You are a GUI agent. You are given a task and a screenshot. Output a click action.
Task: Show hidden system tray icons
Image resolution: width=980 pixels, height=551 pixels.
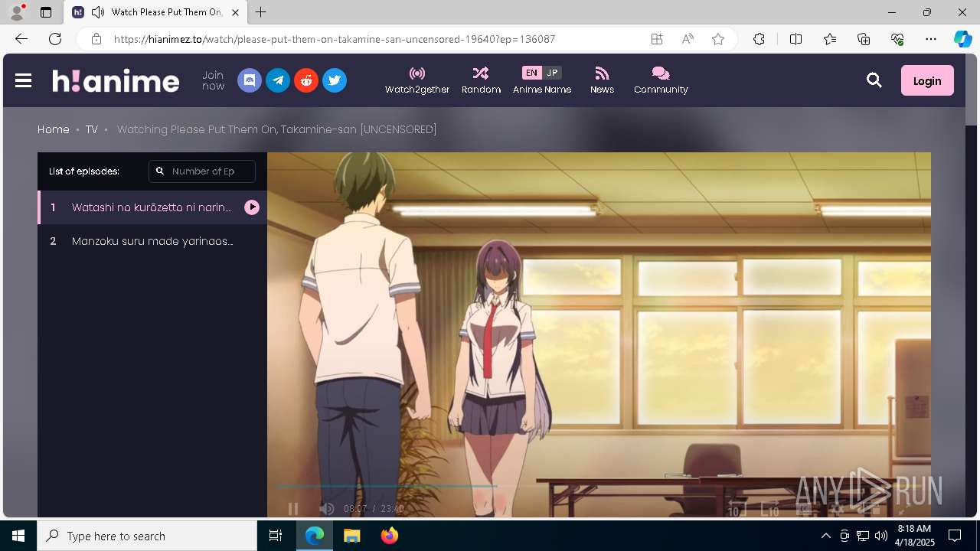(x=825, y=536)
